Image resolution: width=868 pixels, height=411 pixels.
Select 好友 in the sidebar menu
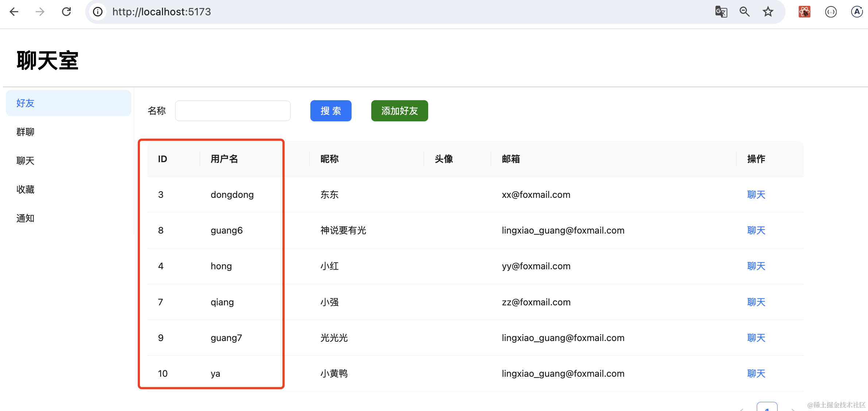(68, 103)
